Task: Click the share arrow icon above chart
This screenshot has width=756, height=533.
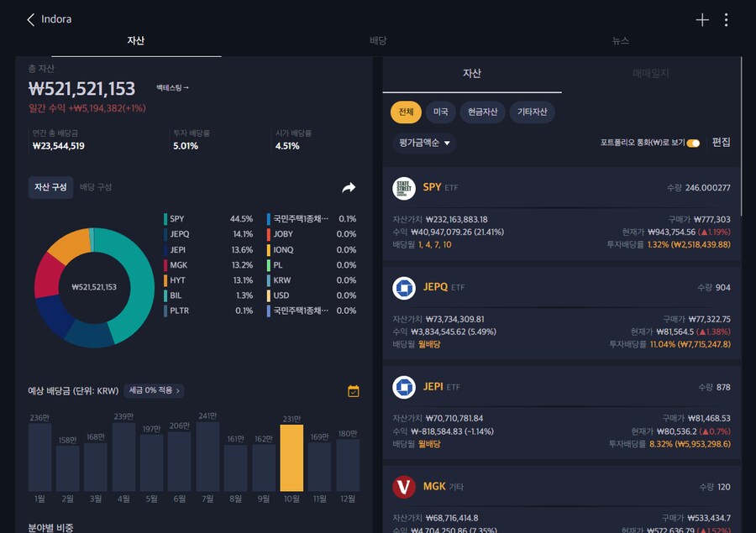Action: pyautogui.click(x=349, y=188)
